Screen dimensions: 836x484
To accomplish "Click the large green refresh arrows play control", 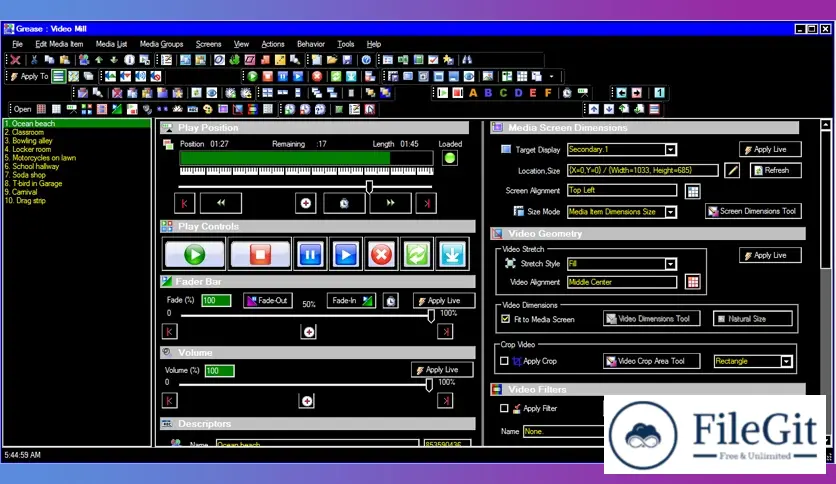I will click(x=416, y=254).
